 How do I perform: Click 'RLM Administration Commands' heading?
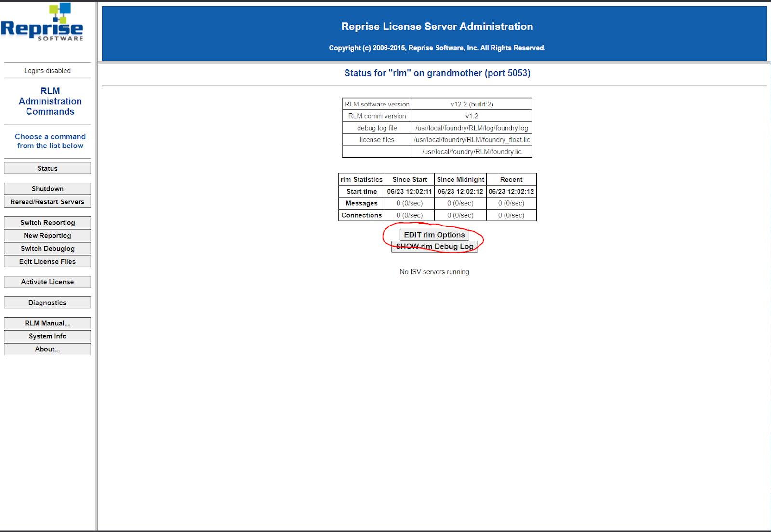50,101
